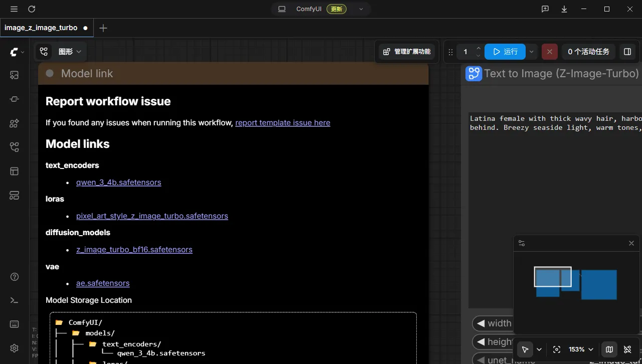The image size is (642, 364).
Task: Click the Model link node title
Action: [x=87, y=74]
